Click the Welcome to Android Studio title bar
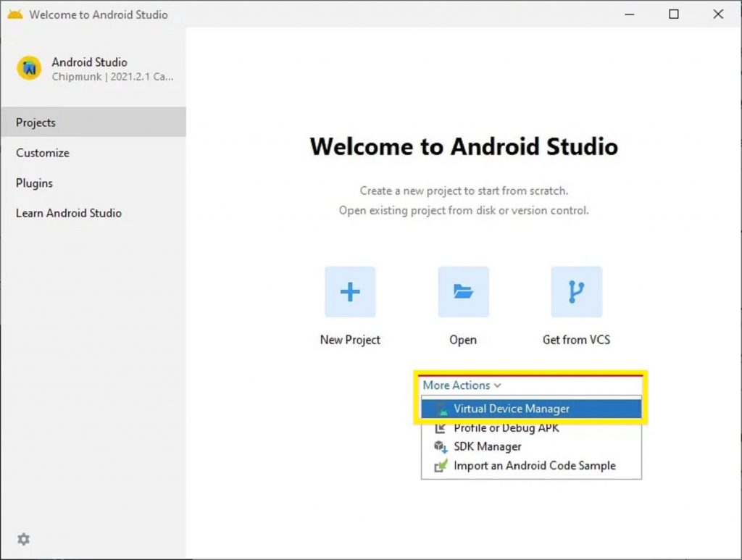Screen dimensions: 742x560 (x=100, y=14)
